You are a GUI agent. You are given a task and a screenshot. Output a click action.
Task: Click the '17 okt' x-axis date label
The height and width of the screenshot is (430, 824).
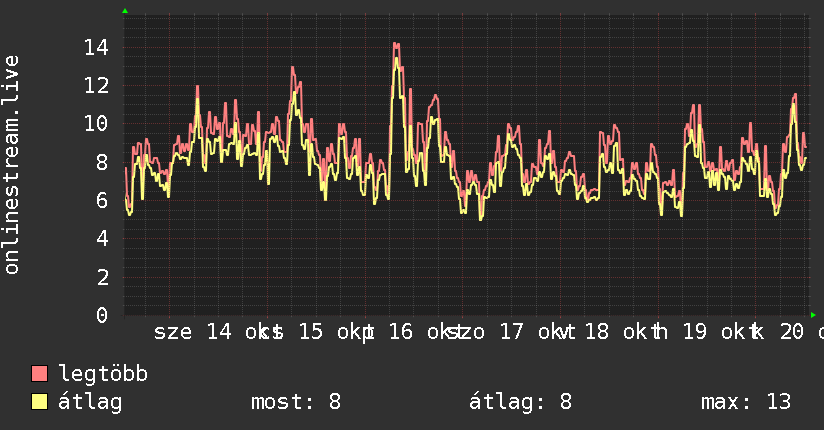(533, 332)
